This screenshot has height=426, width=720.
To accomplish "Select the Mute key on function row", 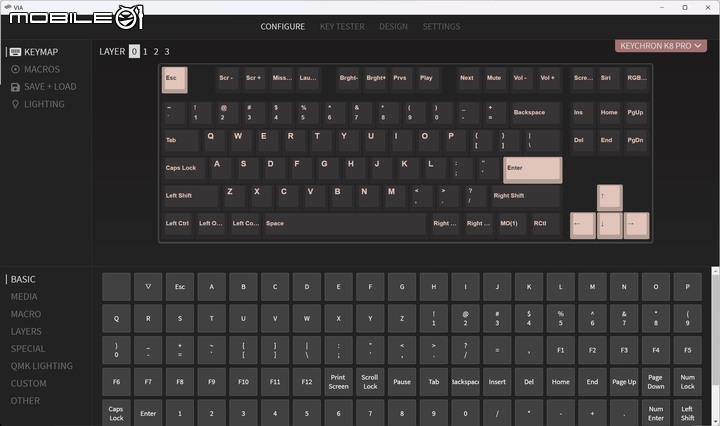I will coord(496,79).
